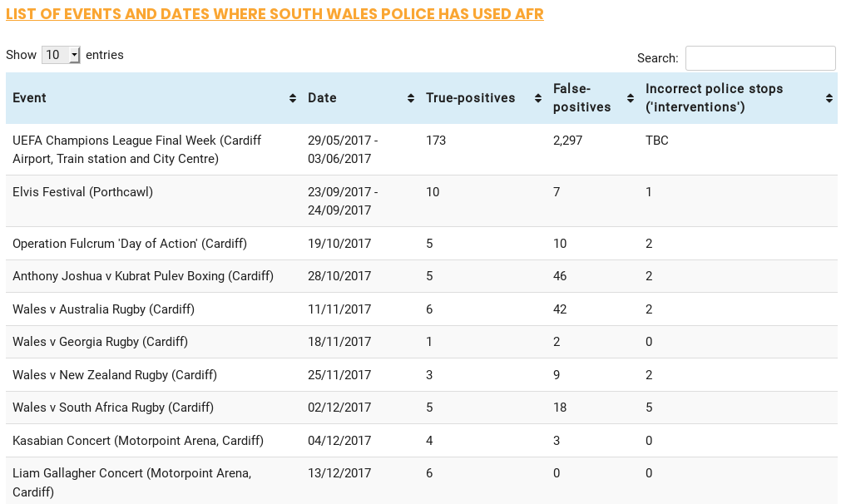
Task: Sort by the True-positives column arrows
Action: (538, 98)
